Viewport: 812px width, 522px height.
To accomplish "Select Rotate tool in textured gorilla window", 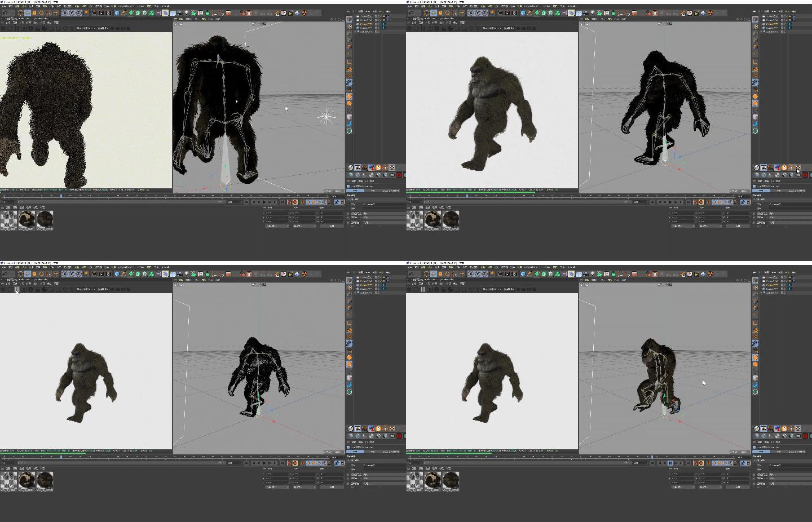I will click(447, 273).
